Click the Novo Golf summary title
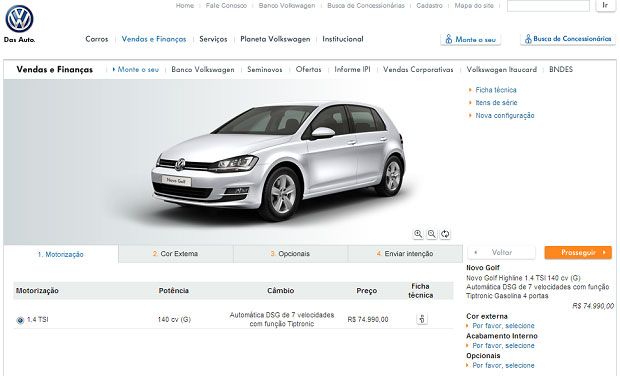Image resolution: width=620 pixels, height=376 pixels. click(x=483, y=268)
